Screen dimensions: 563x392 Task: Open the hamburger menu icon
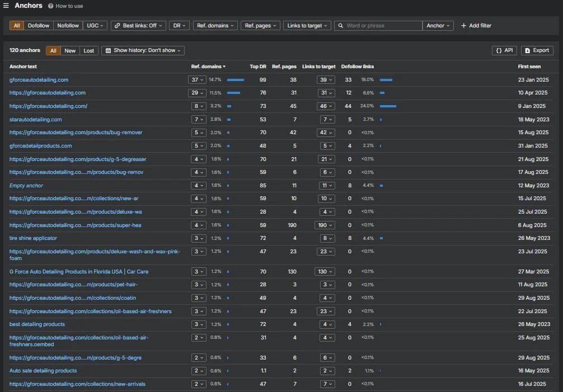click(x=6, y=6)
